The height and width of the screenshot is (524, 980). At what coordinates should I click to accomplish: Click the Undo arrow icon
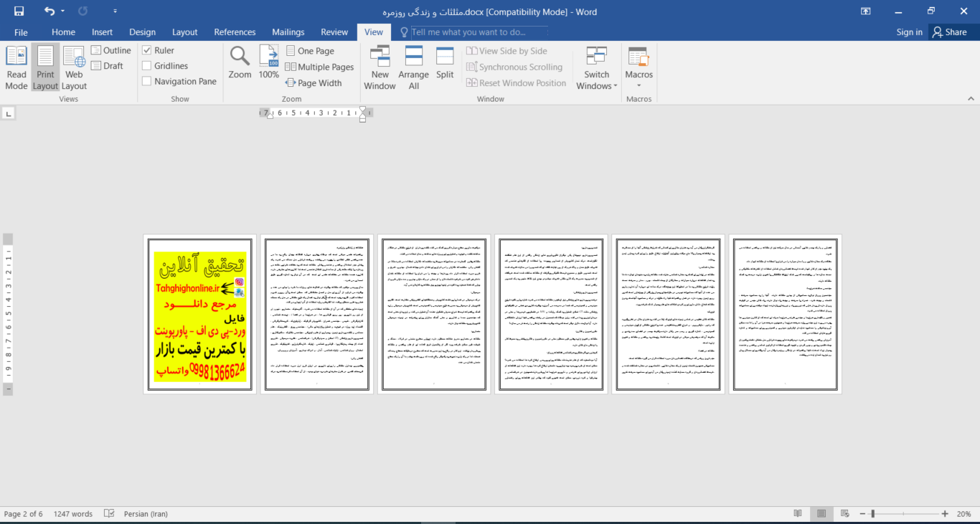click(x=49, y=11)
